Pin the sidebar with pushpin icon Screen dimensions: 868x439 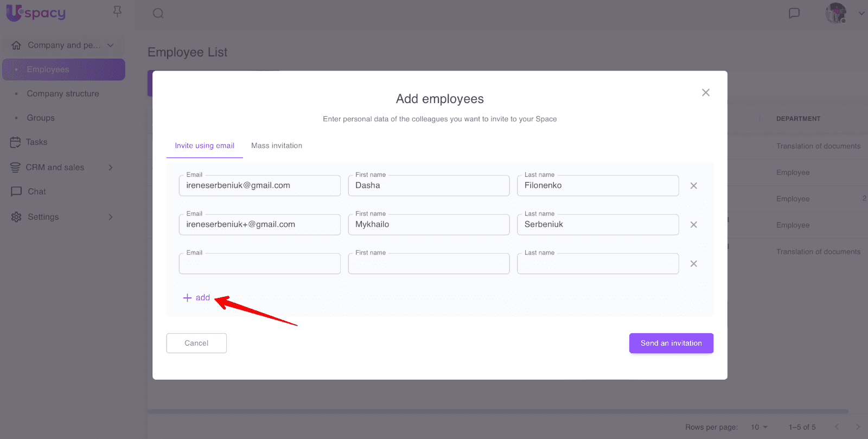click(117, 11)
